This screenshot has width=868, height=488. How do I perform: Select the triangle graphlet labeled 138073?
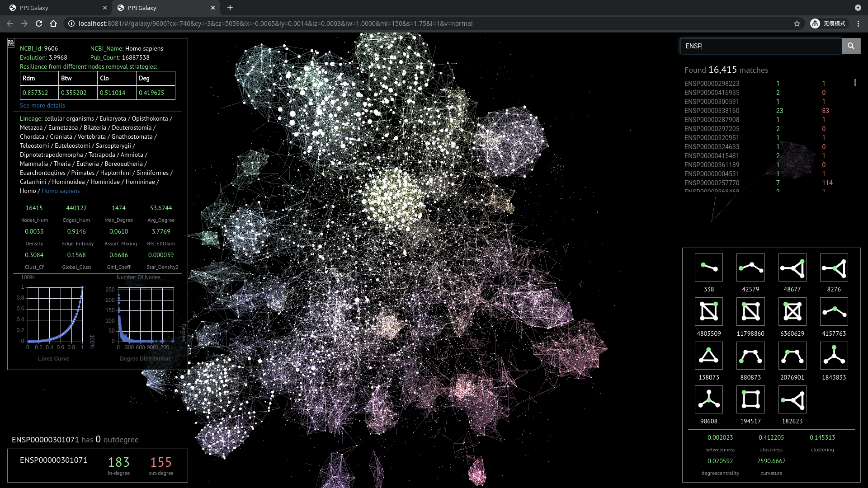tap(708, 356)
